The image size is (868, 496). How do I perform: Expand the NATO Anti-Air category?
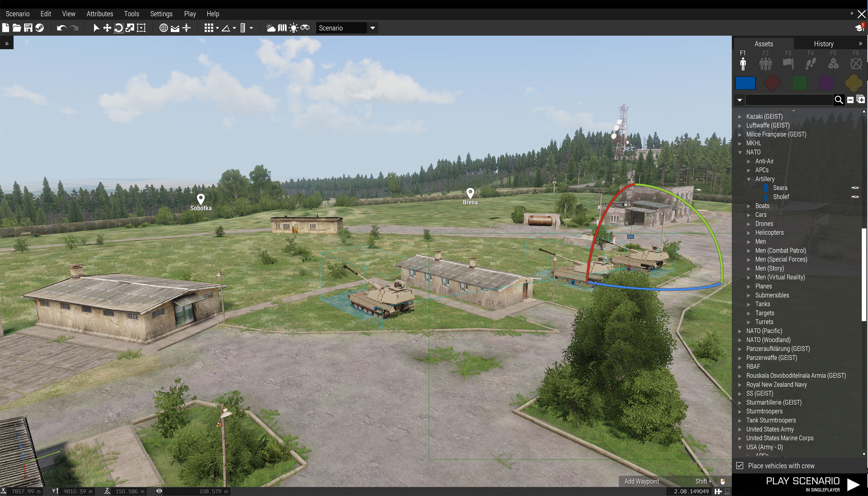[x=749, y=161]
